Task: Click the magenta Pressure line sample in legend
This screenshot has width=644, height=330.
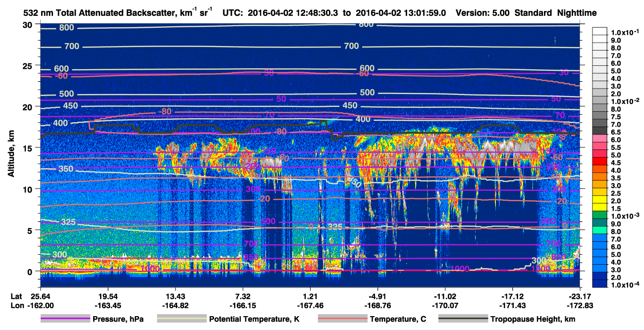Action: [65, 319]
